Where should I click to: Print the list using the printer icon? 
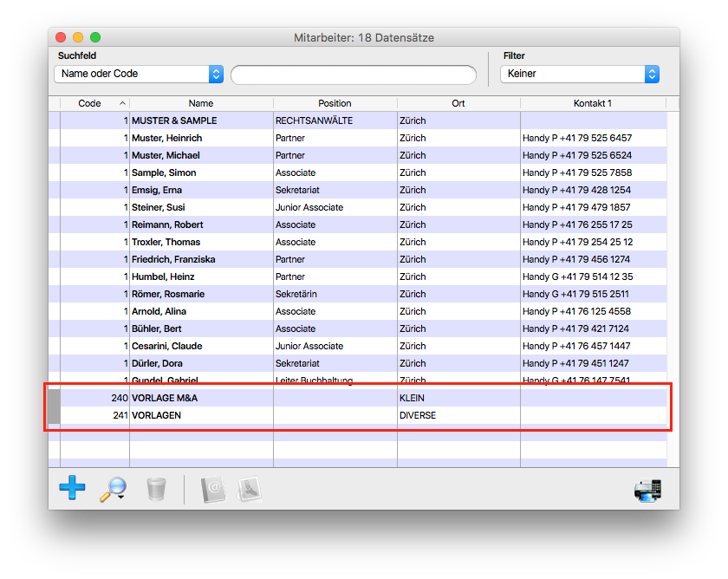coord(647,491)
